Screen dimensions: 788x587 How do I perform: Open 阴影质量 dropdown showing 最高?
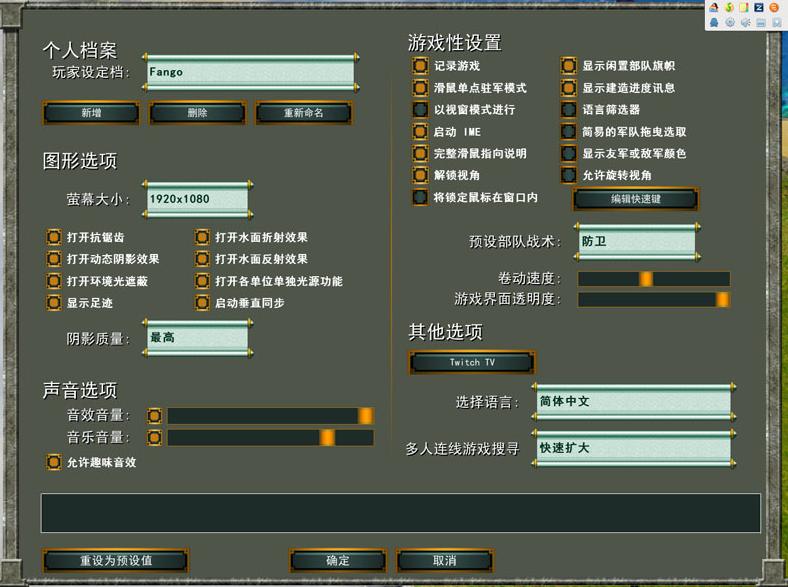coord(198,338)
